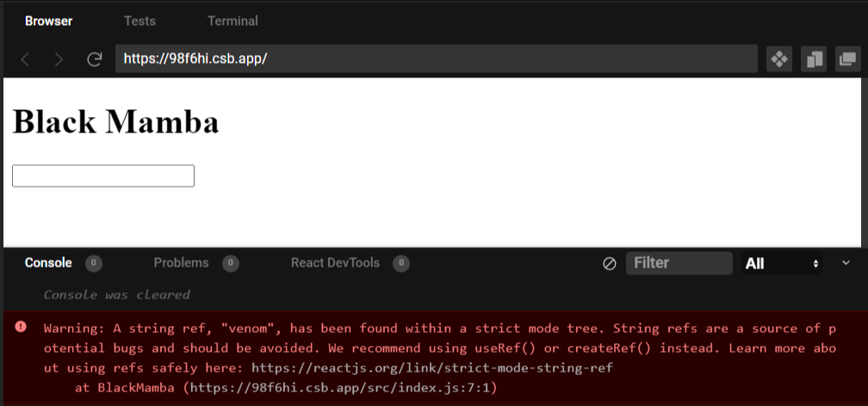Viewport: 868px width, 406px height.
Task: Click the red error icon beside the warning
Action: (x=21, y=326)
